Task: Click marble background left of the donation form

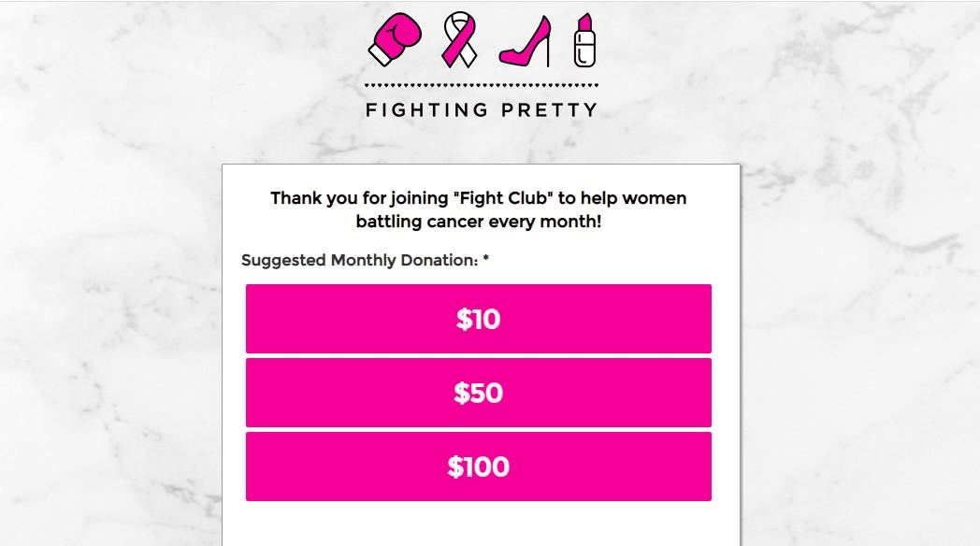Action: (110, 355)
